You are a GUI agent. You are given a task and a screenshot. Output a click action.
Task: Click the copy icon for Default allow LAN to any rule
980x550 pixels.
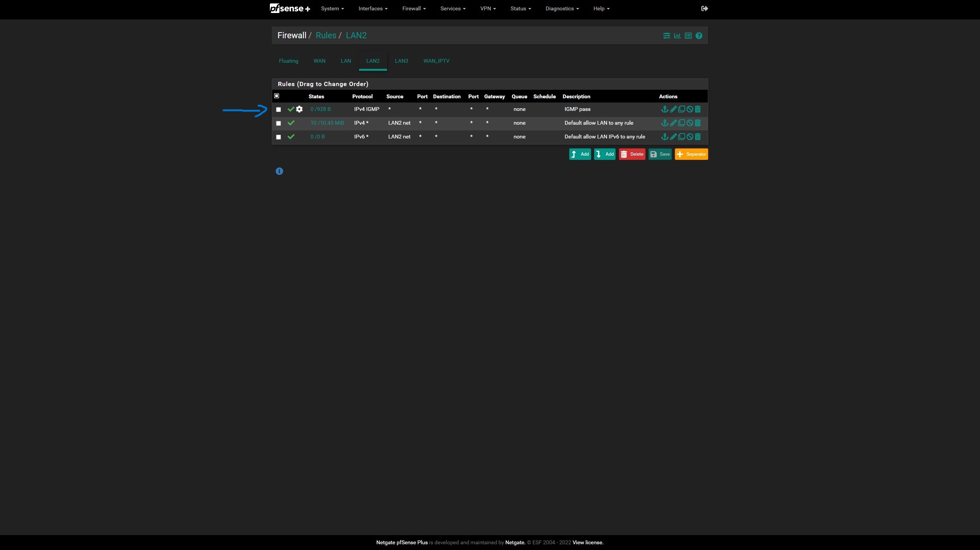coord(681,123)
